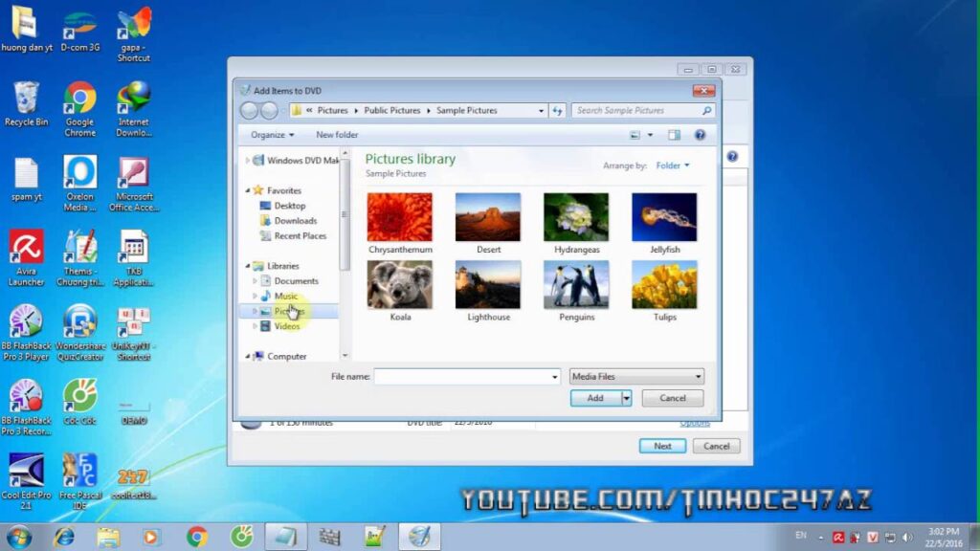Open Recycle Bin desktop icon

(26, 103)
